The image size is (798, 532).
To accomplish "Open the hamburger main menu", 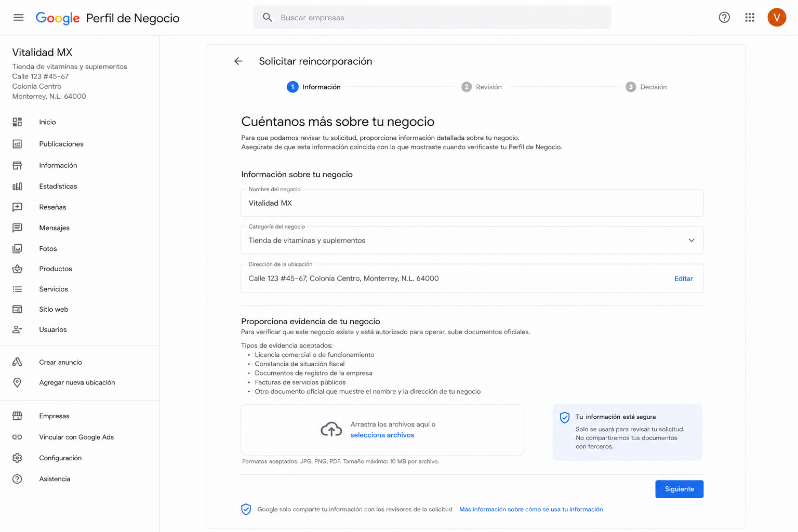I will [x=18, y=18].
